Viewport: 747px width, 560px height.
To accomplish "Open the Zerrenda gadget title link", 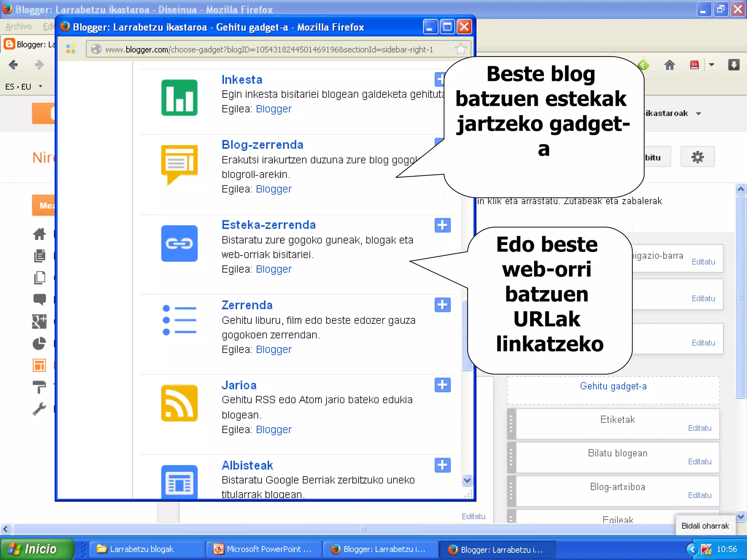I will [x=247, y=305].
